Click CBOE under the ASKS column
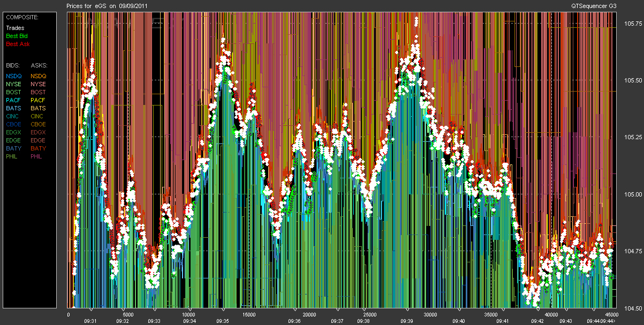This screenshot has height=325, width=644. 38,124
